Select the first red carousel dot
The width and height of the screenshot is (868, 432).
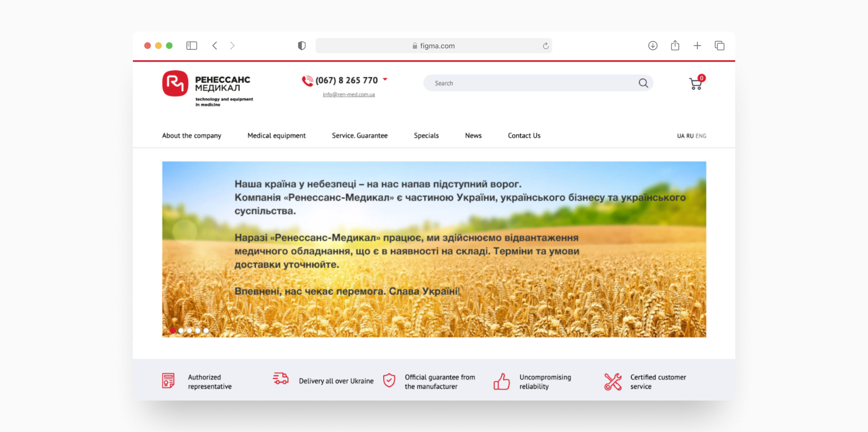pyautogui.click(x=173, y=330)
